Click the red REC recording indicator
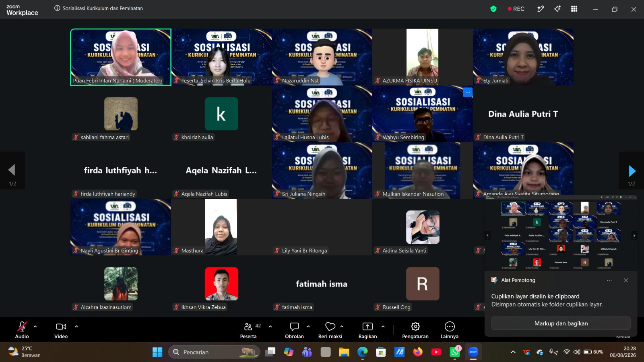Screen dimensions: 644x362 (516, 9)
